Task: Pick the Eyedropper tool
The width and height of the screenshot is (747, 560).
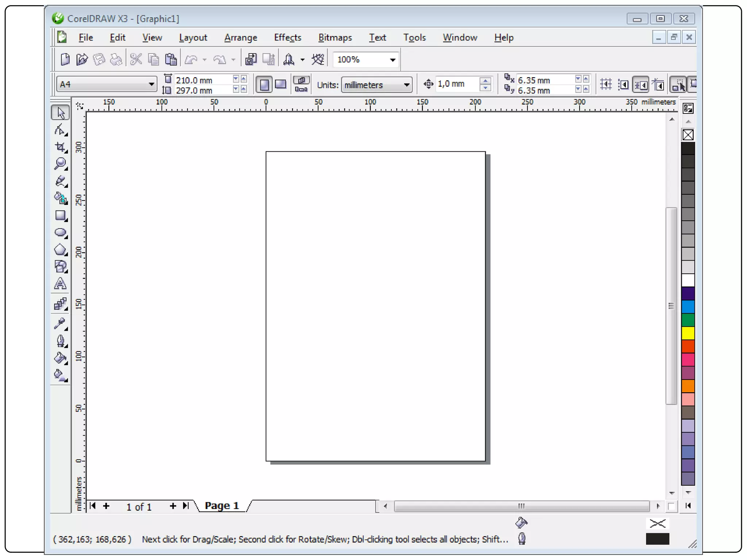Action: [x=60, y=323]
